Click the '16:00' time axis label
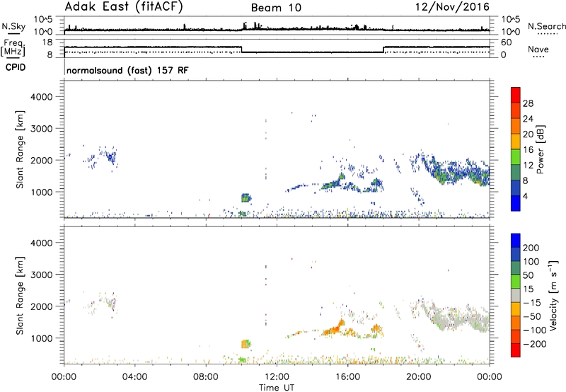Screen dimensions: 566x392 [x=347, y=377]
